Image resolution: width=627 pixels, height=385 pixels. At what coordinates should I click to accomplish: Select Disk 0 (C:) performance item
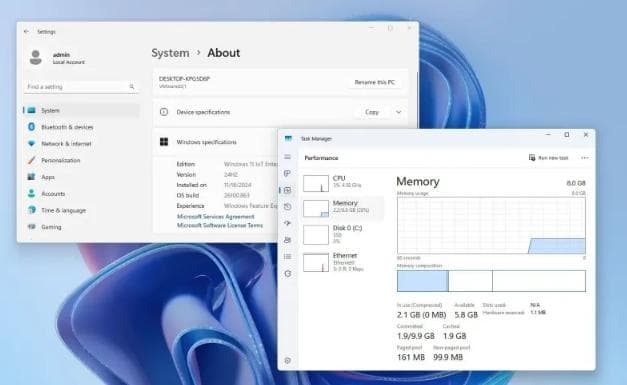coord(342,234)
